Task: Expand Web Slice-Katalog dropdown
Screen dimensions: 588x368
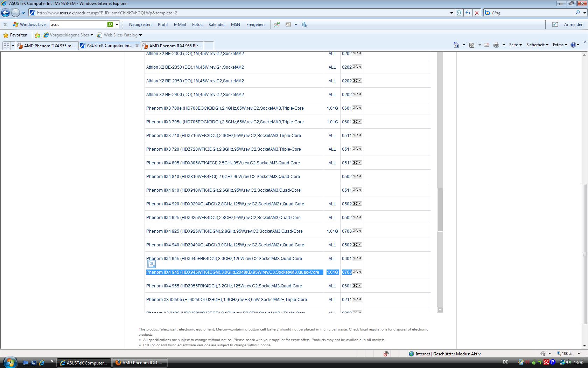Action: [x=140, y=35]
